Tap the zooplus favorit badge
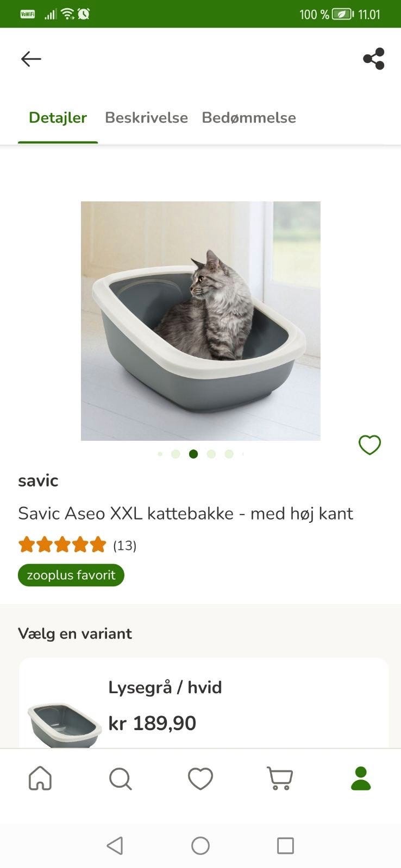Viewport: 401px width, 868px height. 71,575
